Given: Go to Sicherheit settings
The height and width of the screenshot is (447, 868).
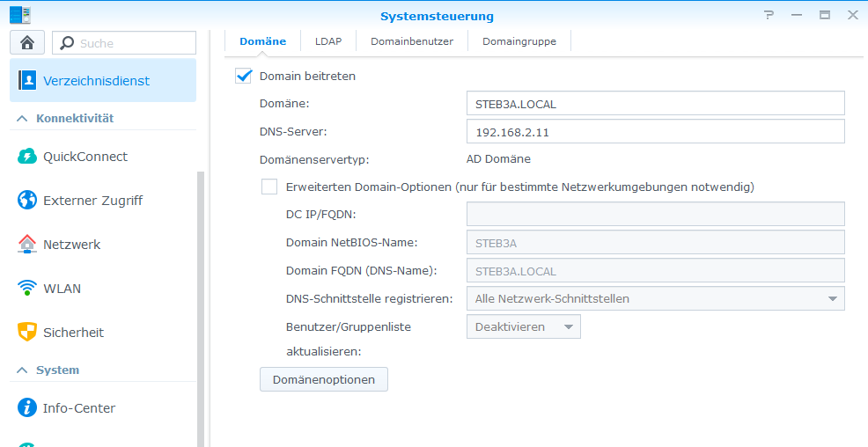Looking at the screenshot, I should pyautogui.click(x=103, y=332).
